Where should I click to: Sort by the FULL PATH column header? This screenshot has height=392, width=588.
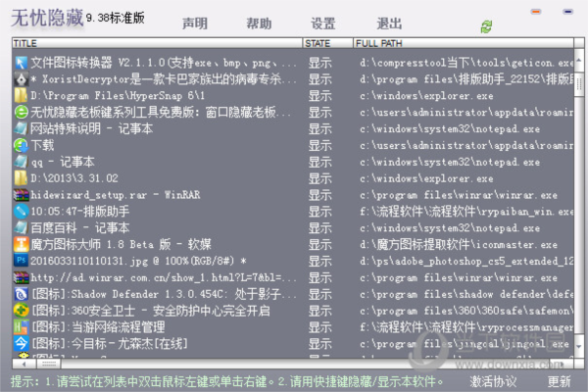coord(464,43)
